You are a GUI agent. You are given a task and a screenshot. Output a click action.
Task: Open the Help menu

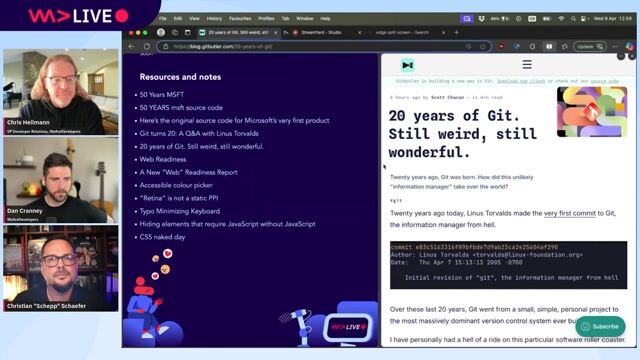pyautogui.click(x=325, y=19)
